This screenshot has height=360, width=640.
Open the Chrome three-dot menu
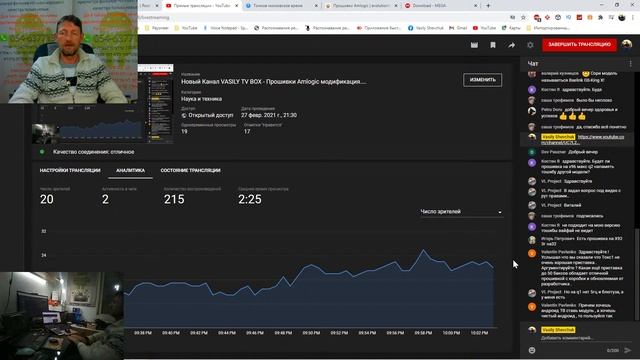(x=633, y=18)
